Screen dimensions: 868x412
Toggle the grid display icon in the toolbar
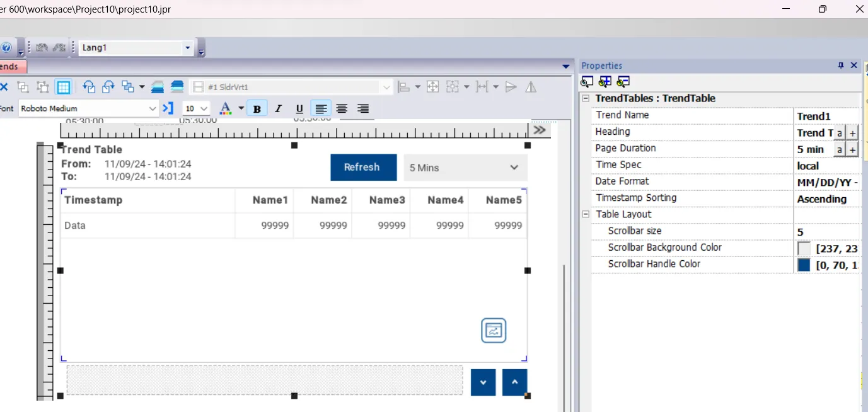64,86
